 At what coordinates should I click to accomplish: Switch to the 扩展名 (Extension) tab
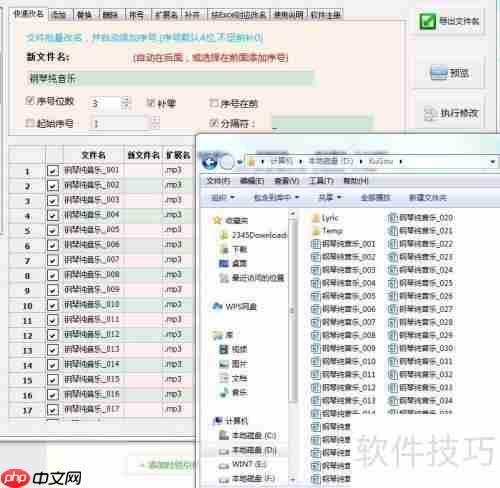[166, 15]
